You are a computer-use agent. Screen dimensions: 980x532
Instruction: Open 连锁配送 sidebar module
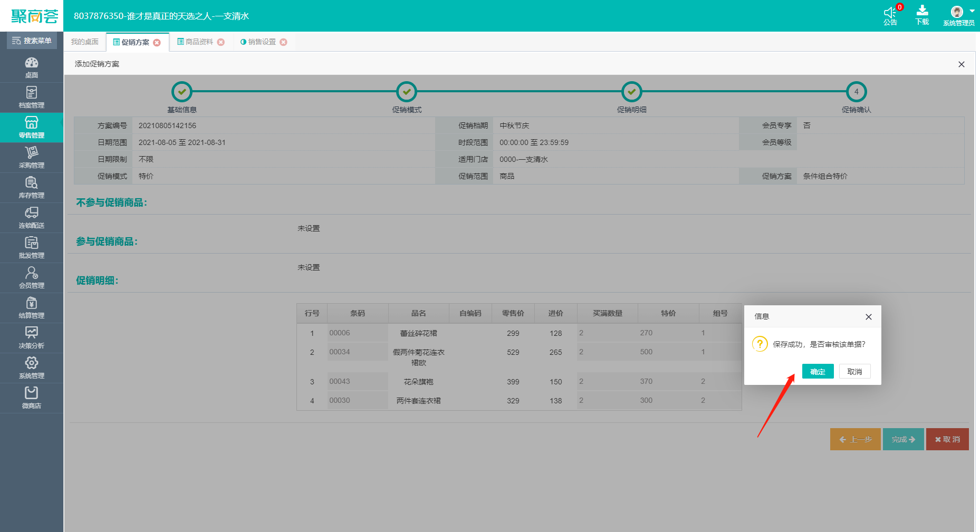(32, 218)
